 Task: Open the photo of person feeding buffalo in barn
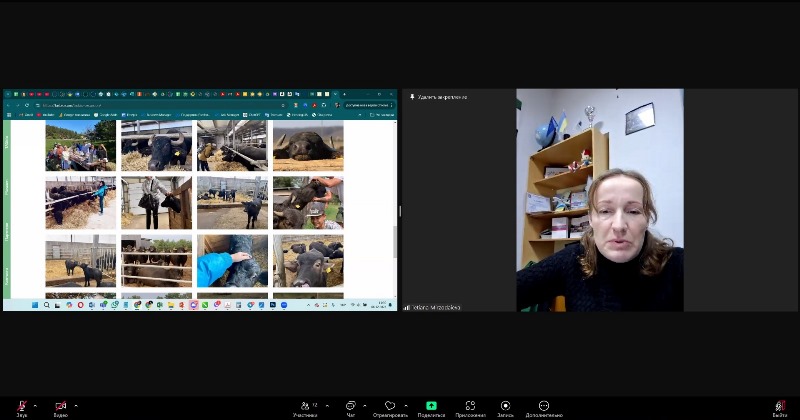[x=232, y=145]
